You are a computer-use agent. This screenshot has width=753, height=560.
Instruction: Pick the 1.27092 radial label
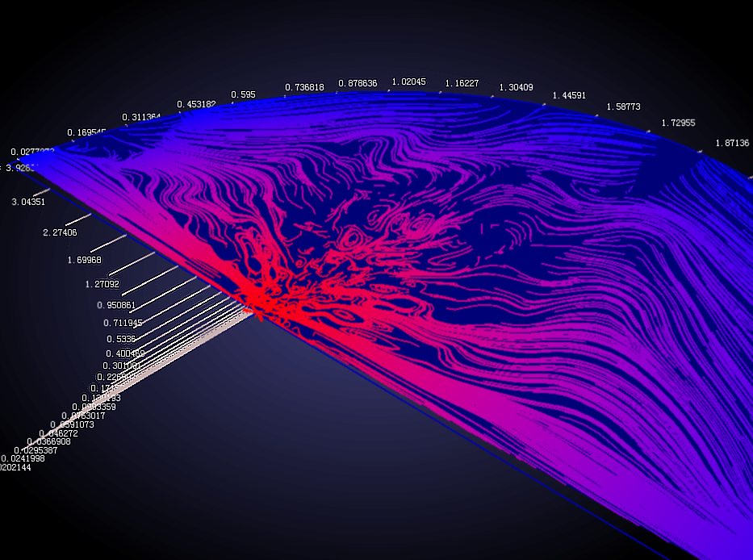[101, 284]
